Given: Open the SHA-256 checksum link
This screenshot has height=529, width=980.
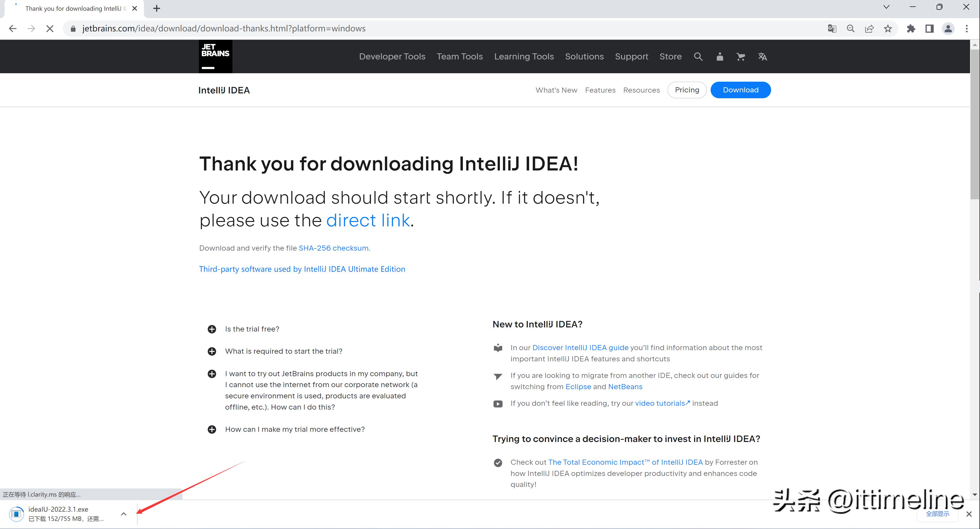Looking at the screenshot, I should pyautogui.click(x=334, y=248).
